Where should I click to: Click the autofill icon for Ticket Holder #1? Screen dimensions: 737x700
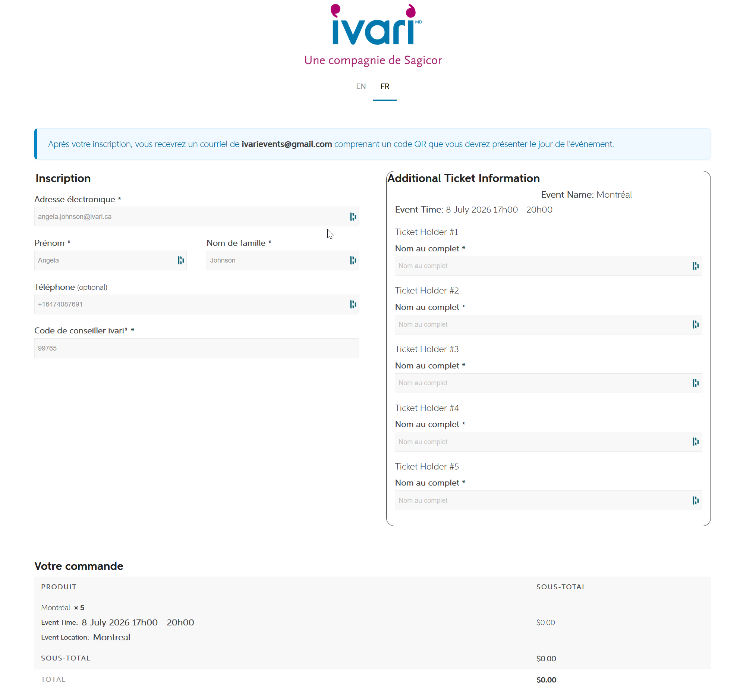695,266
